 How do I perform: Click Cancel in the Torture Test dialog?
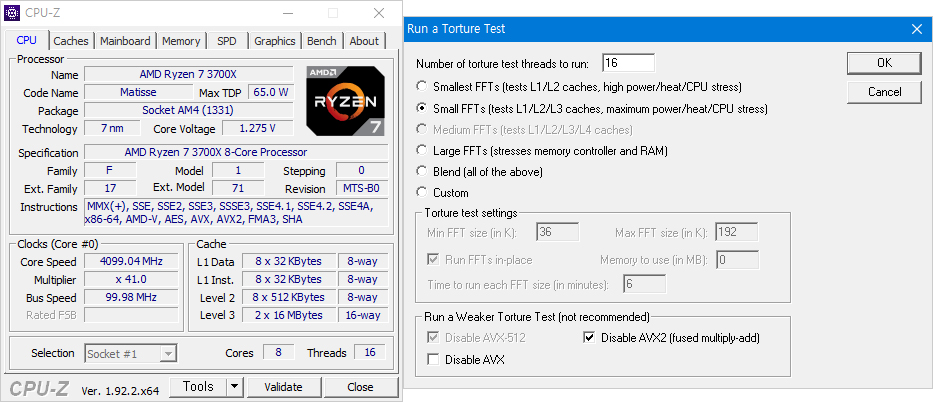[x=885, y=92]
